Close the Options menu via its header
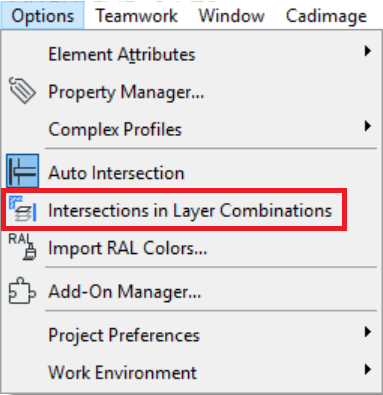Screen dimensions: 383x395 43,16
